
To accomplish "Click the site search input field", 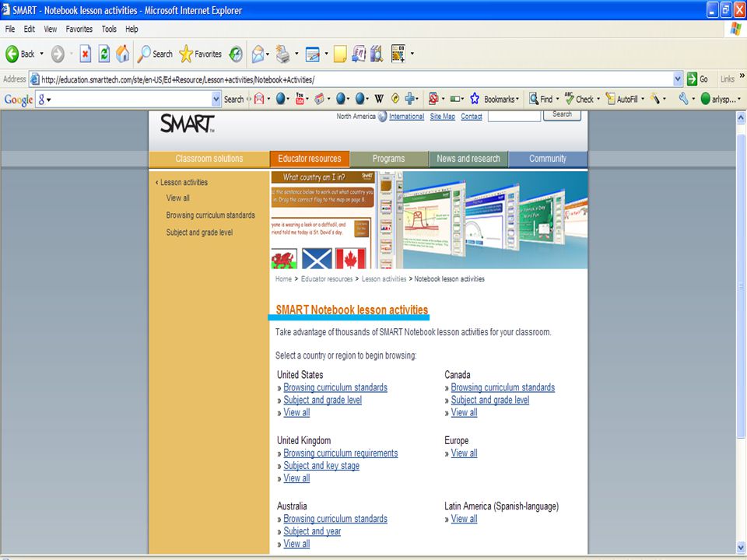I will pos(514,116).
